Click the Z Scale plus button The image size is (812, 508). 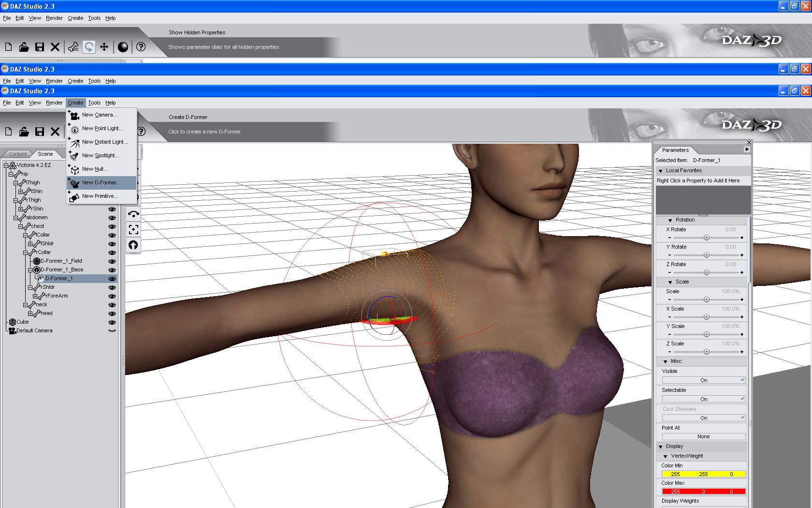[742, 352]
